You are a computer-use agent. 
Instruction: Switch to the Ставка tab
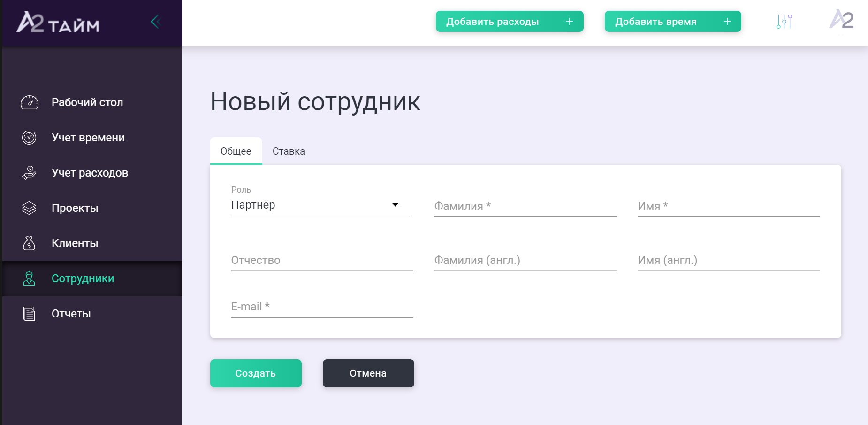coord(289,151)
